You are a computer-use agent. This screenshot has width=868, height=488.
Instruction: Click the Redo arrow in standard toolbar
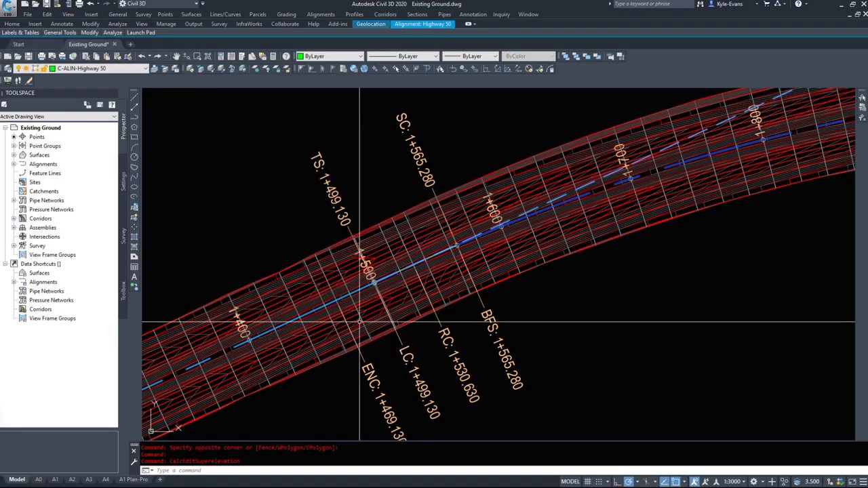pos(157,56)
